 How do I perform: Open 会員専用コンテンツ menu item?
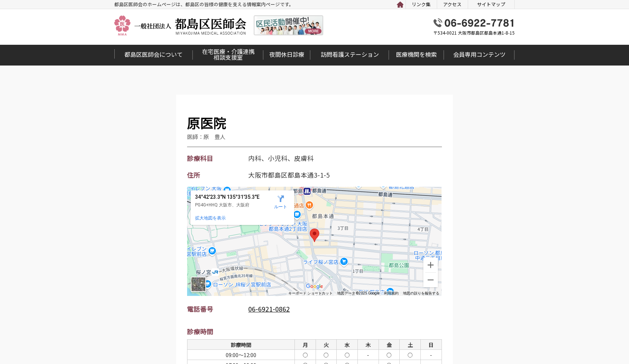coord(479,55)
